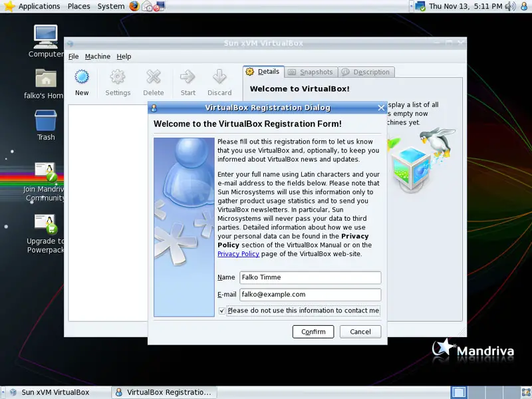Click the VirtualBox cube and penguin logo
This screenshot has height=399, width=532.
point(421,160)
